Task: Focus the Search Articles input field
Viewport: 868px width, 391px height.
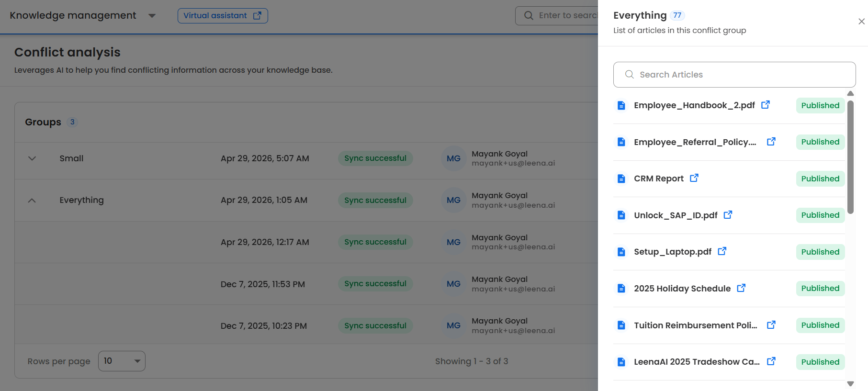Action: (734, 74)
